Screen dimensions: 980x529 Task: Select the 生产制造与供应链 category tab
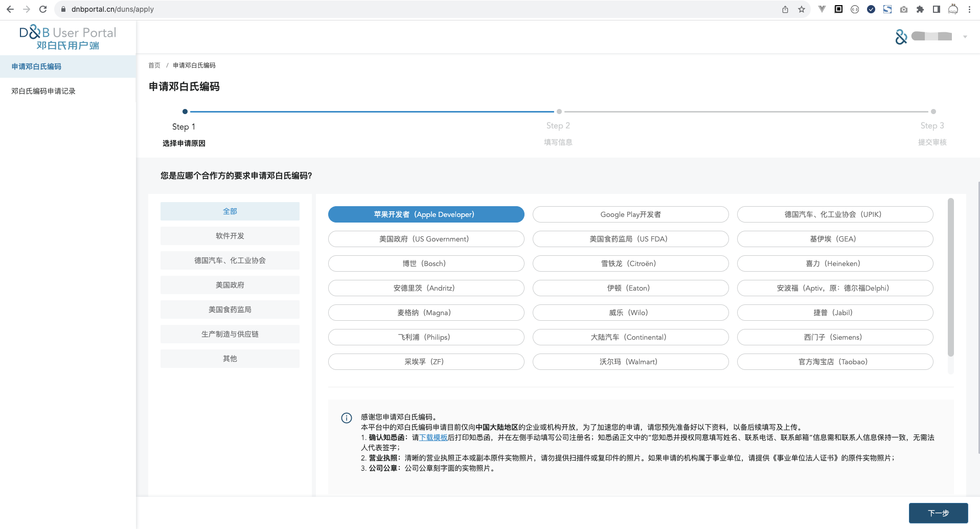tap(230, 334)
